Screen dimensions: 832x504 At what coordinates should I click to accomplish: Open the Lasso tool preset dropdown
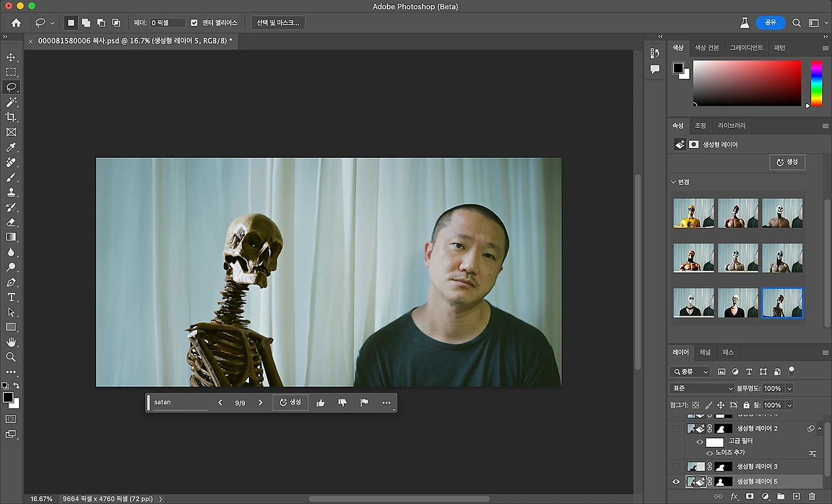52,23
